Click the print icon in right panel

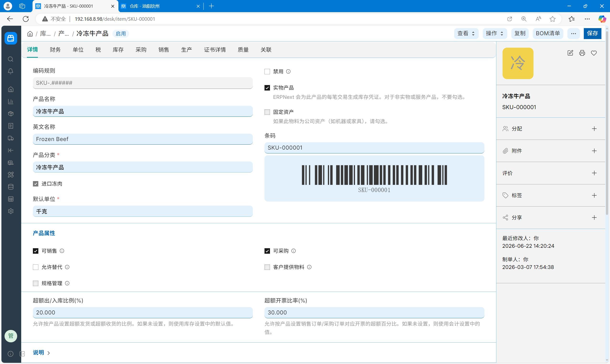point(582,53)
